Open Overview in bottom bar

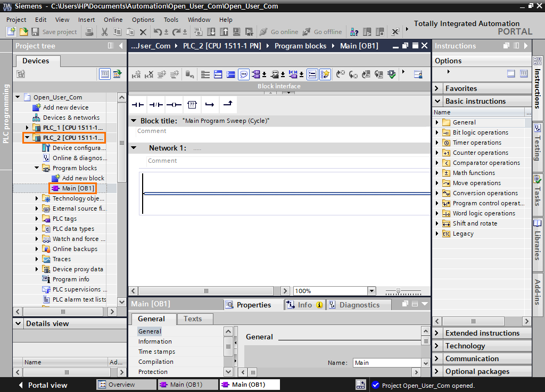point(126,385)
